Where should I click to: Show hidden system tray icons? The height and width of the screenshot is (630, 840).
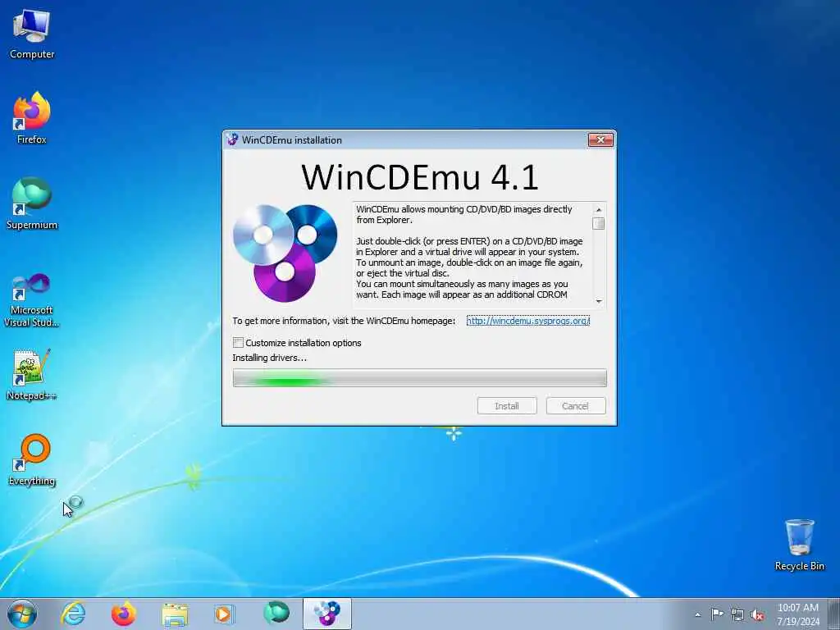coord(697,614)
